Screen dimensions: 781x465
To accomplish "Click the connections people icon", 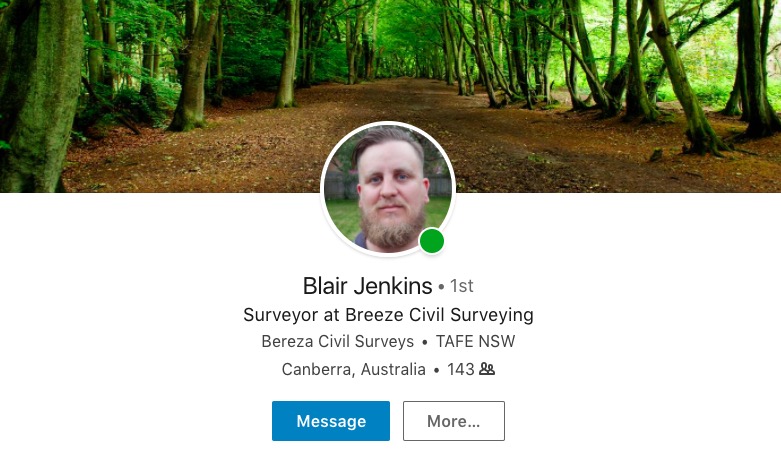I will pos(487,369).
